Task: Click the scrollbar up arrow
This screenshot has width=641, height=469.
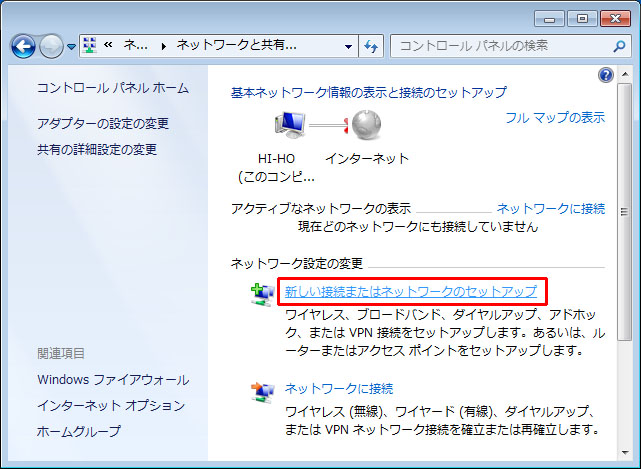Action: pyautogui.click(x=625, y=74)
